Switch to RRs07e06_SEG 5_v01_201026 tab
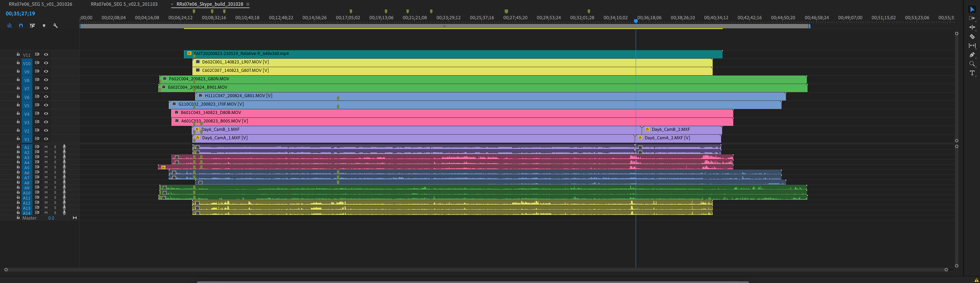 [40, 4]
